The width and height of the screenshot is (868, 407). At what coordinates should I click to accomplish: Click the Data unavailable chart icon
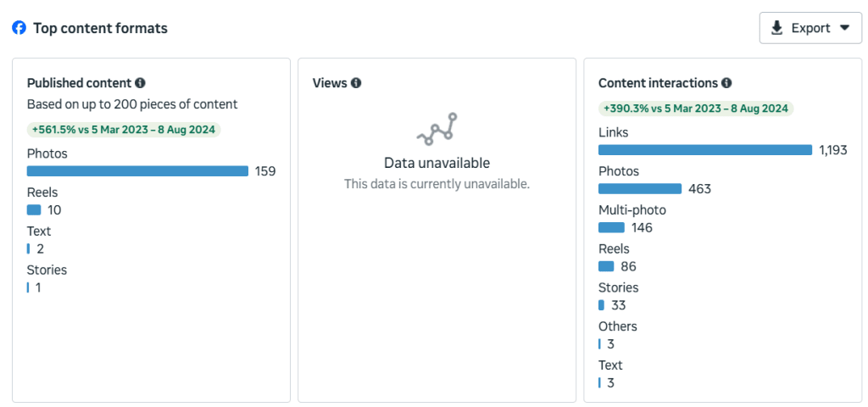[437, 128]
